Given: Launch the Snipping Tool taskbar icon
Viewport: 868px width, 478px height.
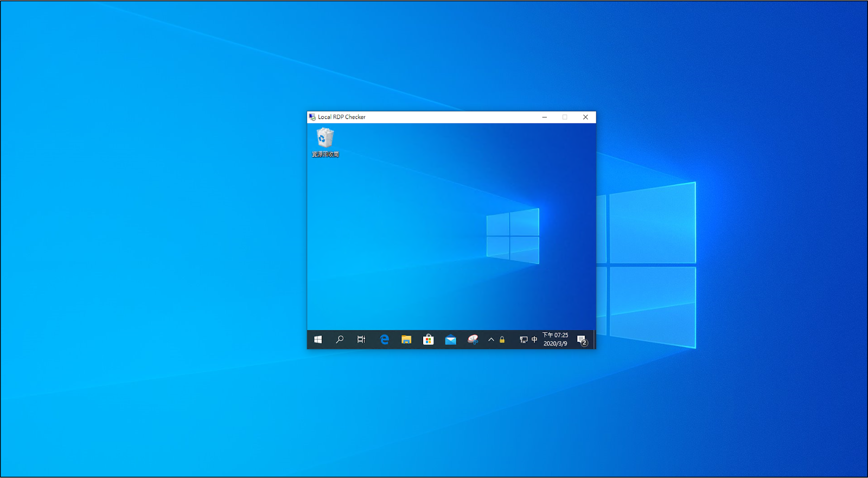Looking at the screenshot, I should (x=473, y=340).
